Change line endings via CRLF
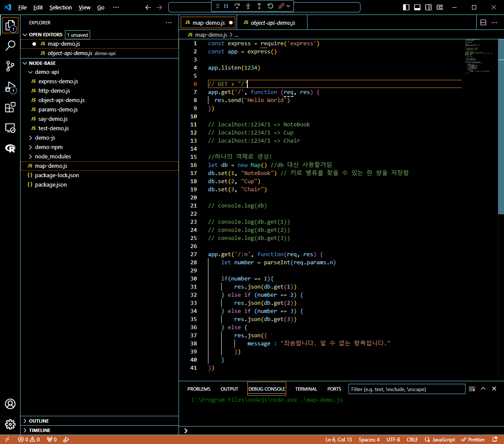Screen dimensions: 504x444 413,439
